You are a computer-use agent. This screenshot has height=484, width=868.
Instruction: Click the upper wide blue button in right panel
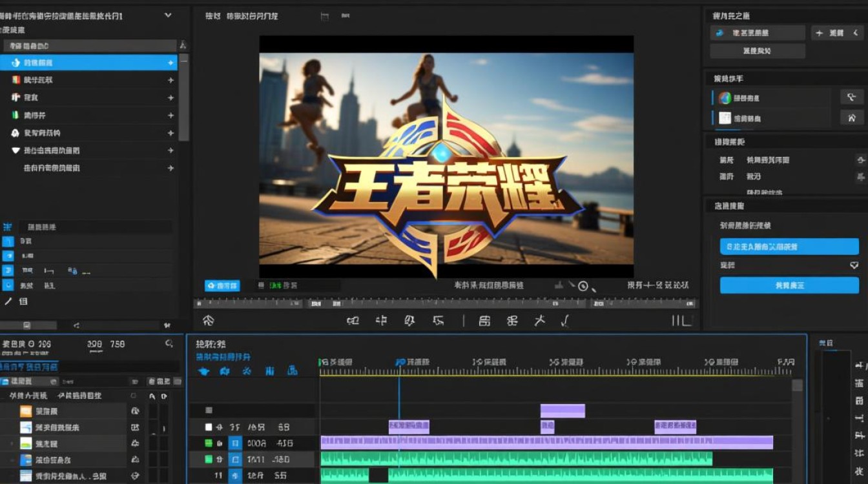(789, 247)
